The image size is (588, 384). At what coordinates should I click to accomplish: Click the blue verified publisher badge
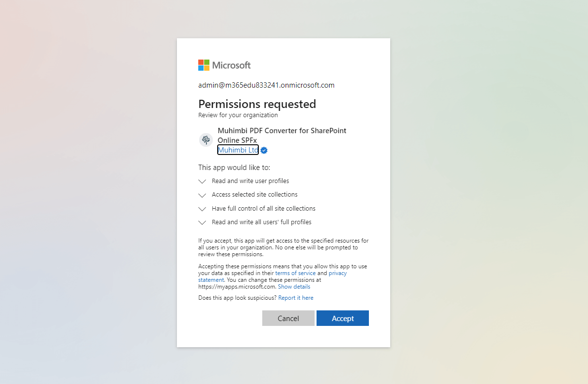tap(264, 151)
